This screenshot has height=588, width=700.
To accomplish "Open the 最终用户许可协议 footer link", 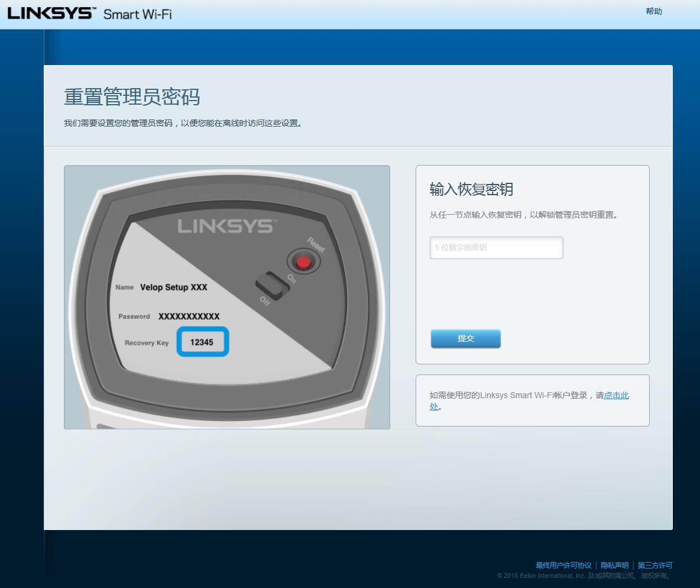I will click(563, 565).
